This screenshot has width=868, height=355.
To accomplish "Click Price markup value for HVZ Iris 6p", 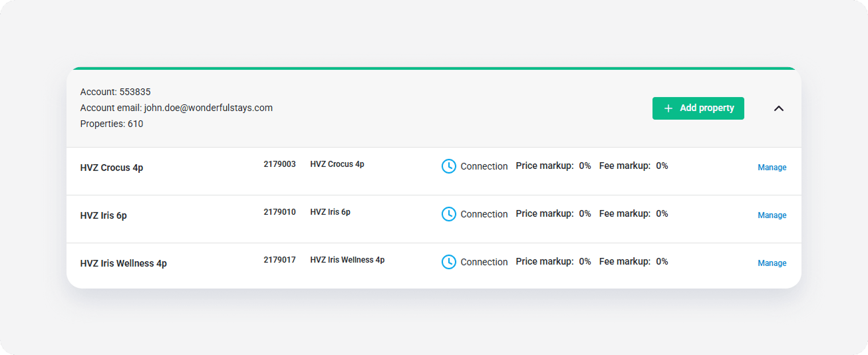I will click(585, 213).
